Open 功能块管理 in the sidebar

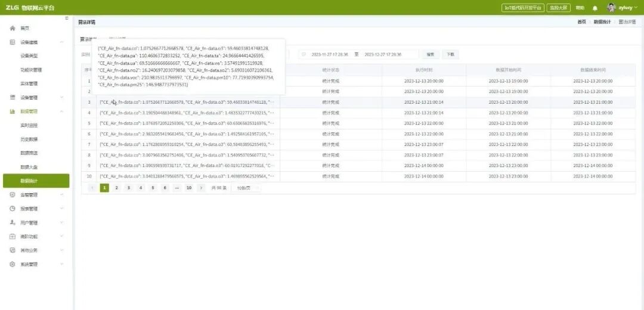(31, 70)
